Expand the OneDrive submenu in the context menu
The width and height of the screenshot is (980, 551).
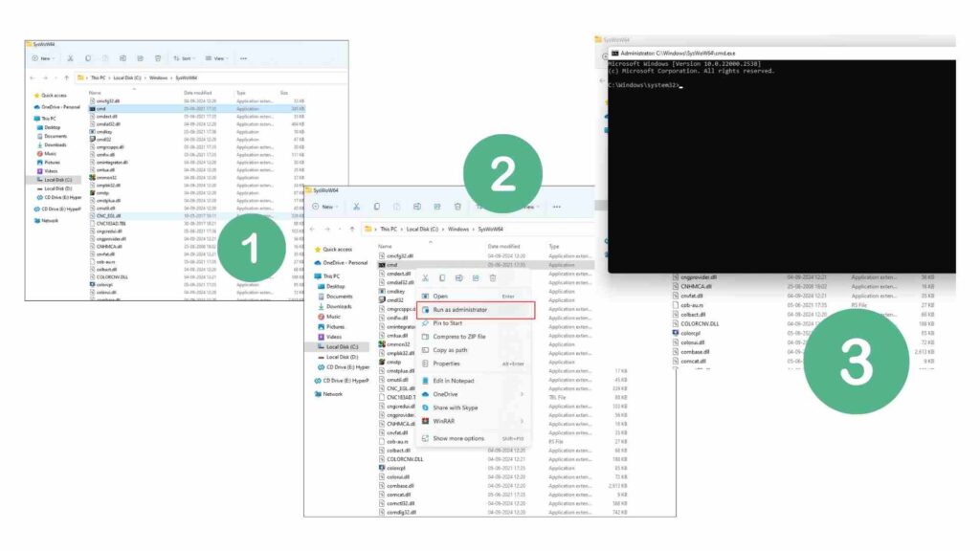(x=522, y=394)
